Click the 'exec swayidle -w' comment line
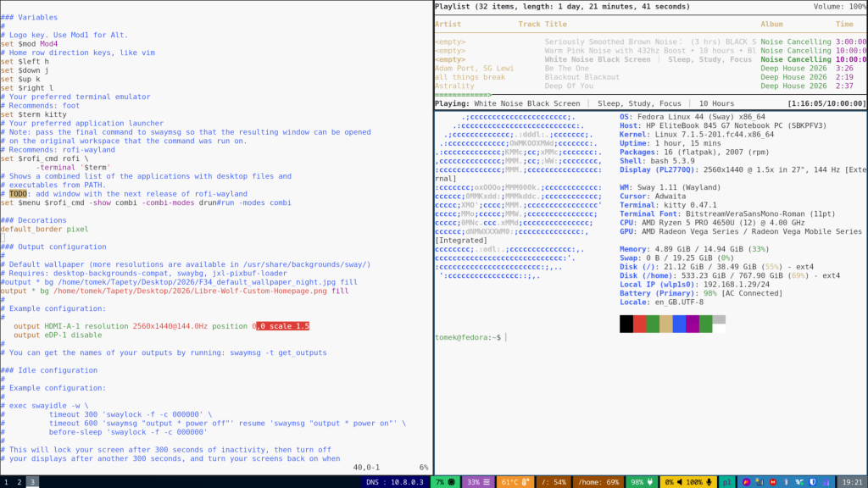This screenshot has height=488, width=868. coord(44,406)
